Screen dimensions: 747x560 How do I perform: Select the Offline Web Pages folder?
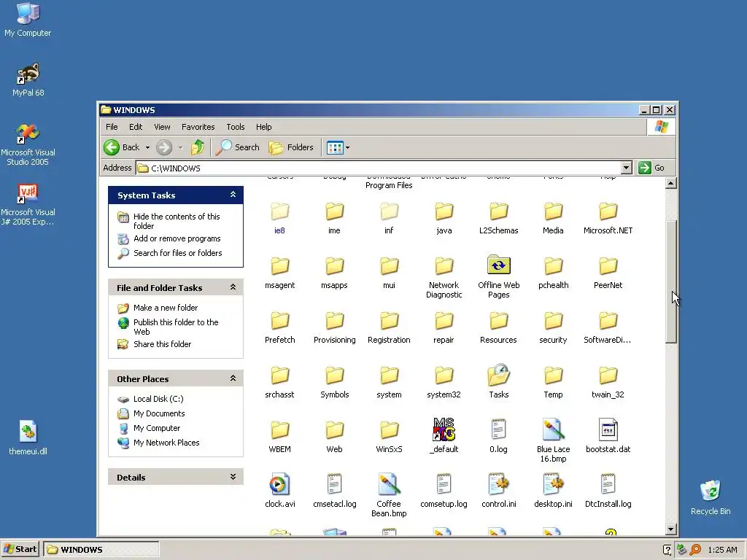pos(499,276)
